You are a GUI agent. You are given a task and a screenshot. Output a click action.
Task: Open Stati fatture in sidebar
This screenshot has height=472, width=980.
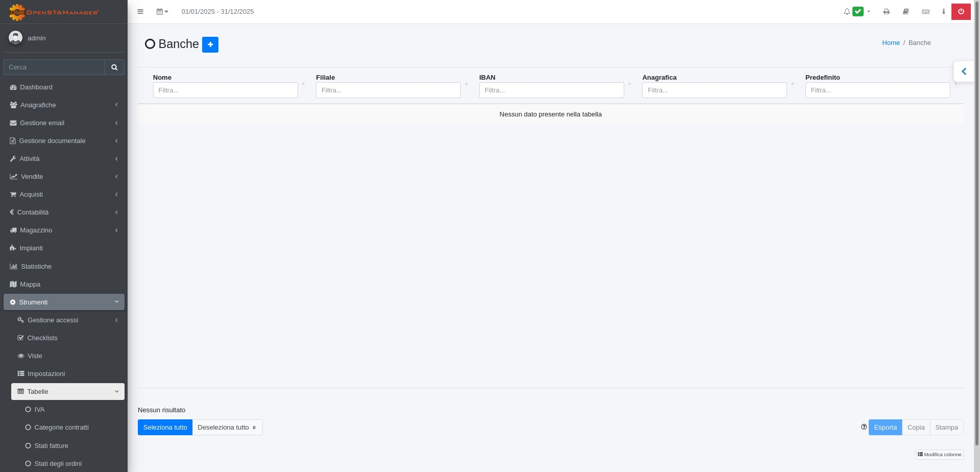(x=51, y=446)
